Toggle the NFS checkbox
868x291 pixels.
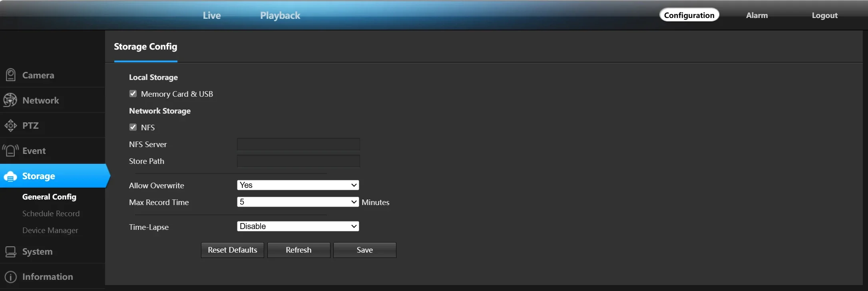click(133, 127)
